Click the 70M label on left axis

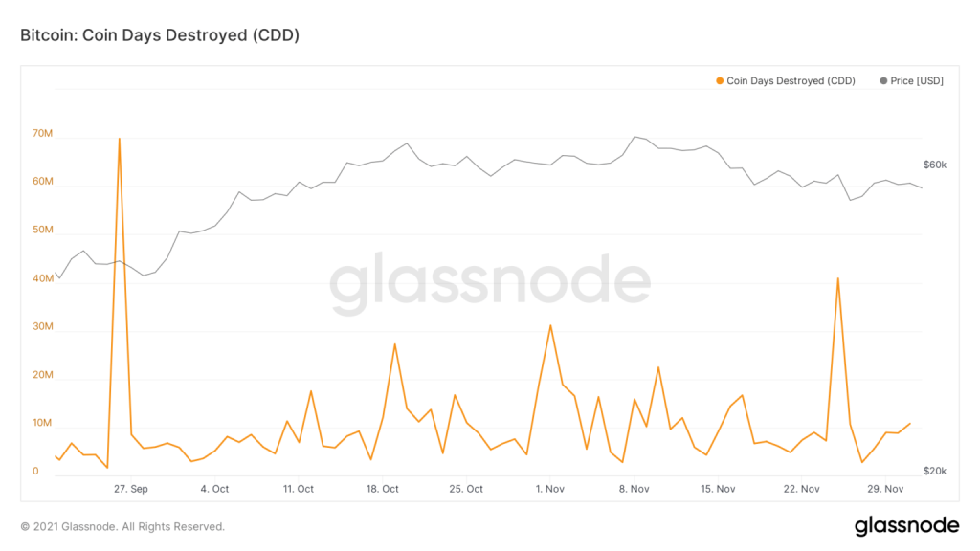[42, 135]
